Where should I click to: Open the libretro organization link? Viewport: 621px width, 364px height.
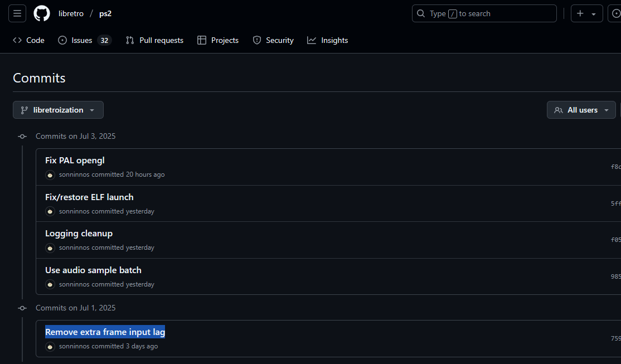click(71, 13)
